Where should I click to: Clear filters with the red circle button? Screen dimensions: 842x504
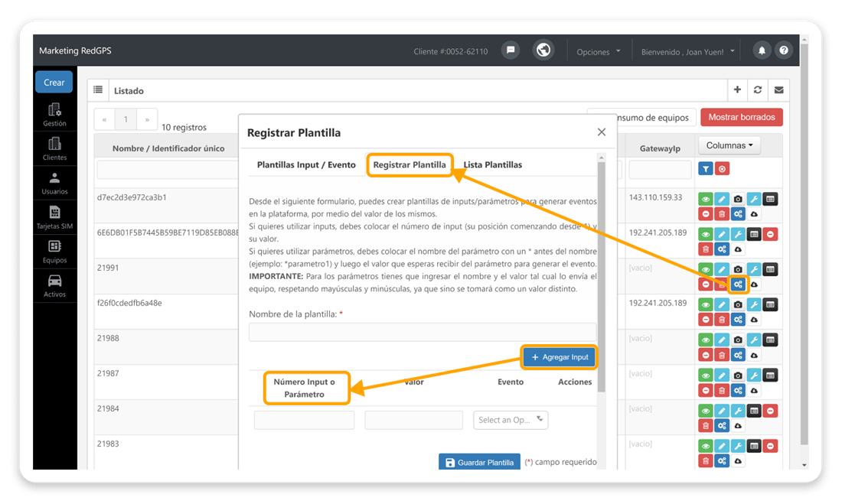[723, 169]
